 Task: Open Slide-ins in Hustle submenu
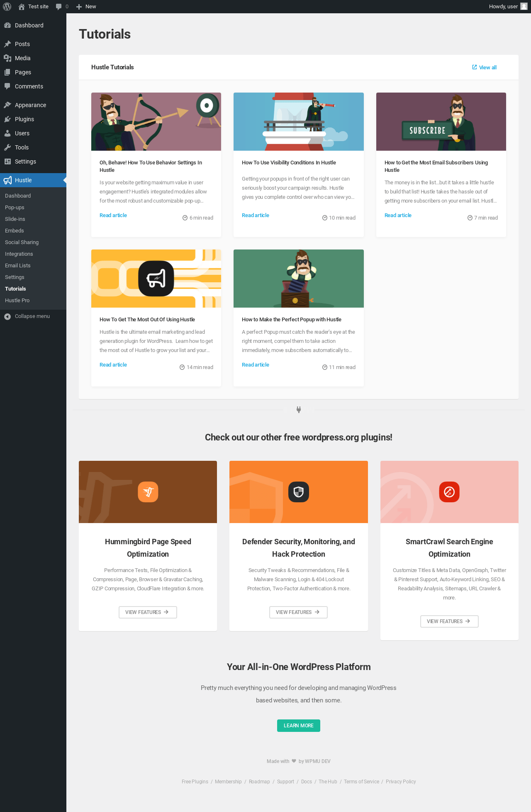(15, 219)
